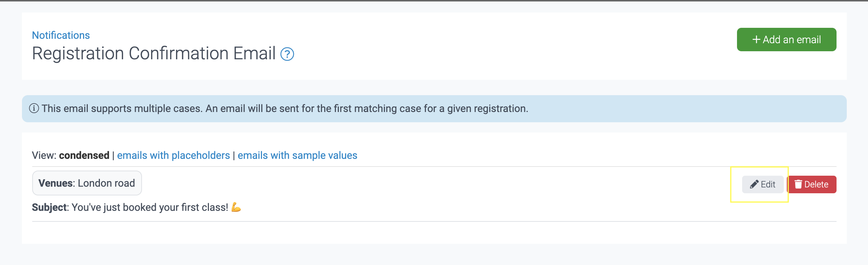Screen dimensions: 868x265
Task: Click the bold 'Venues' label in badge
Action: point(56,183)
